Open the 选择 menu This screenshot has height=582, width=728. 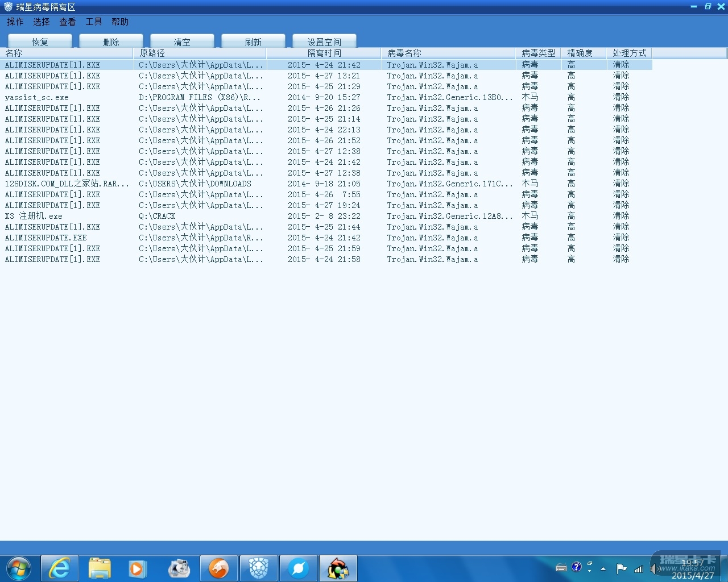click(x=42, y=22)
